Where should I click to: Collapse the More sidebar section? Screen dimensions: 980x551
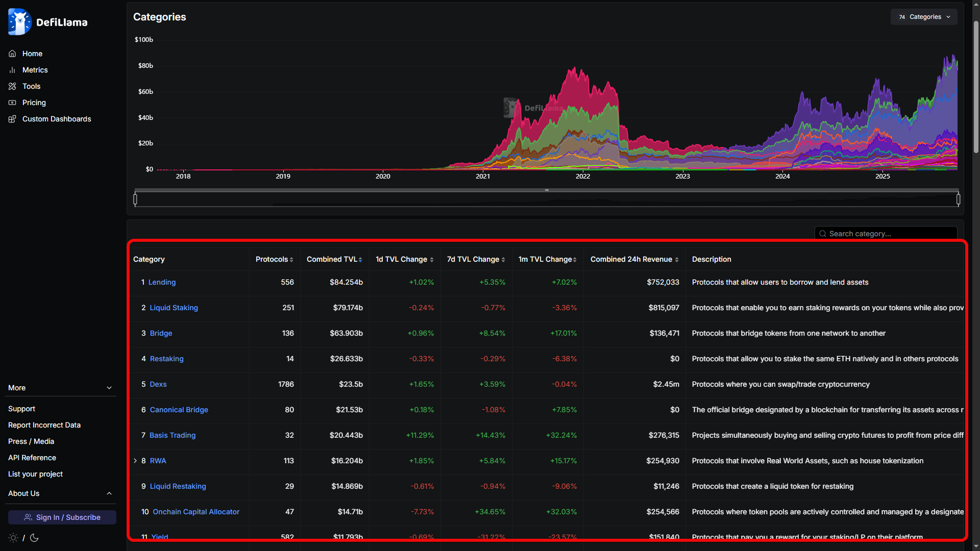click(x=109, y=388)
